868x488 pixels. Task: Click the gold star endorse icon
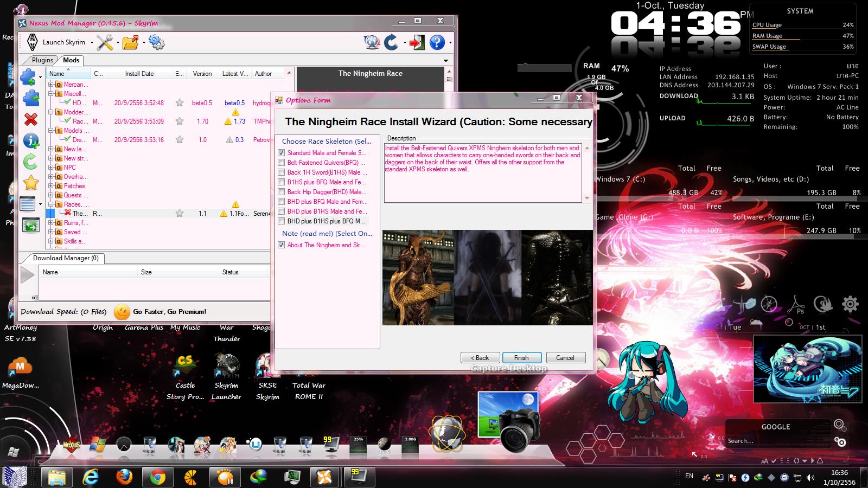pos(31,183)
